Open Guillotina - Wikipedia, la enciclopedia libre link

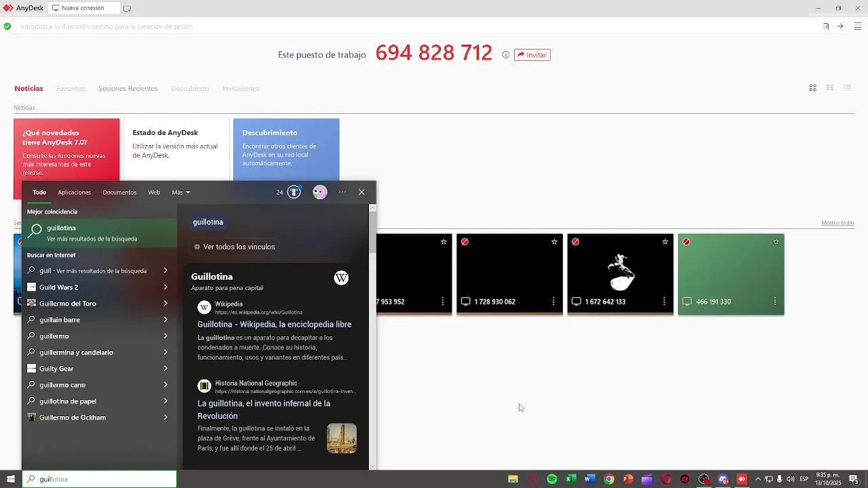pyautogui.click(x=275, y=325)
